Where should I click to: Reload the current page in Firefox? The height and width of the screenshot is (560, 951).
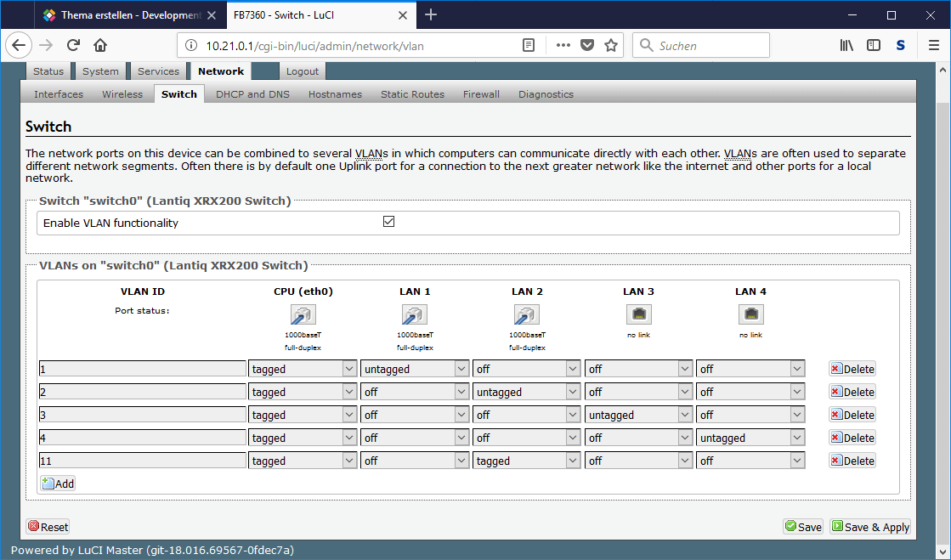pos(74,45)
